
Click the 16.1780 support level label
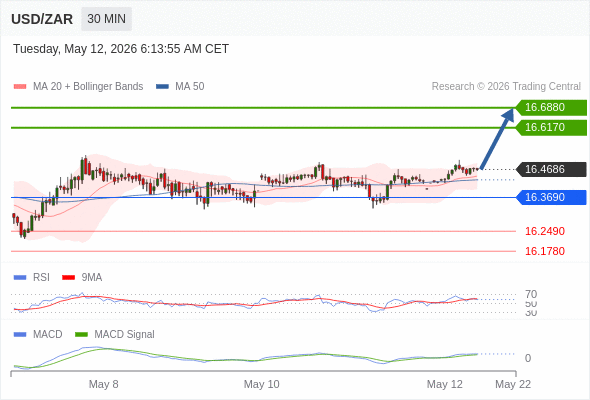(545, 251)
